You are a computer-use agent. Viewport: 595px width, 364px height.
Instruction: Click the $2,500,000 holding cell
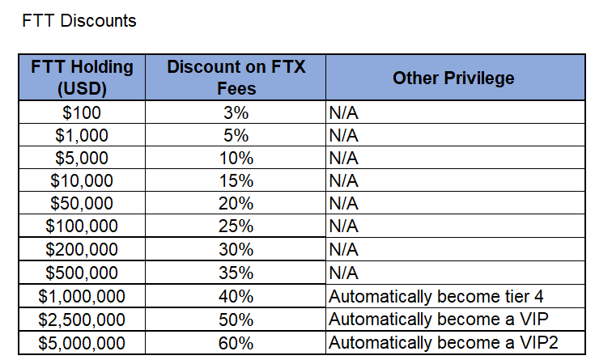pyautogui.click(x=82, y=320)
